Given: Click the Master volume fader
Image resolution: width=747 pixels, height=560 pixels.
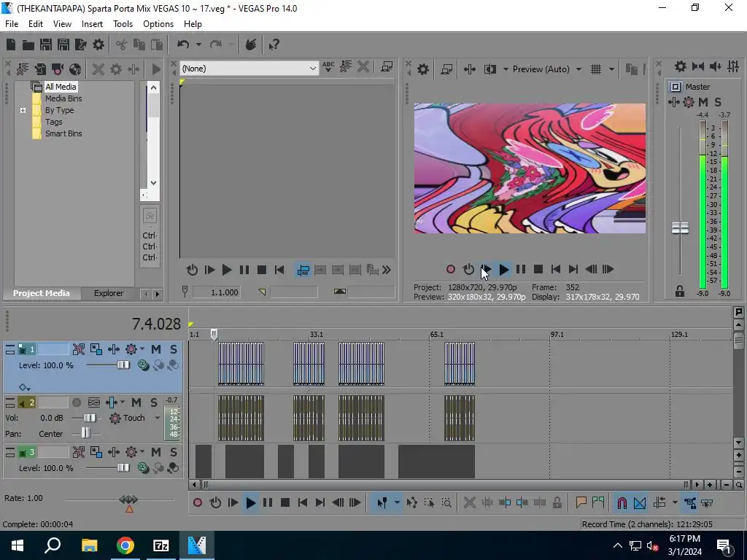Looking at the screenshot, I should coord(680,228).
